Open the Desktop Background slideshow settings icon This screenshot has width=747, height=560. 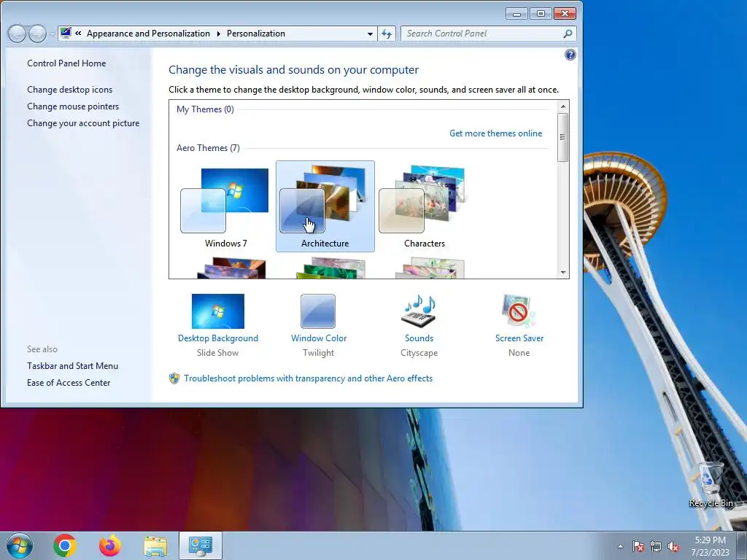tap(217, 311)
